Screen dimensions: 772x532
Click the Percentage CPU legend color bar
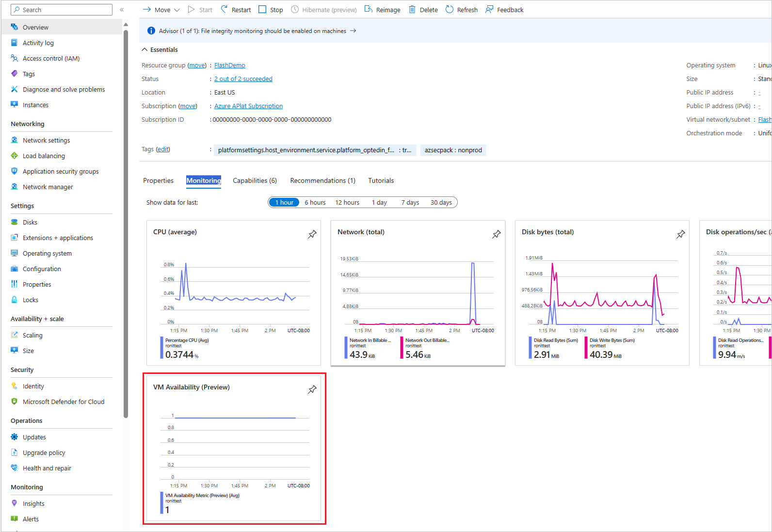click(x=161, y=348)
